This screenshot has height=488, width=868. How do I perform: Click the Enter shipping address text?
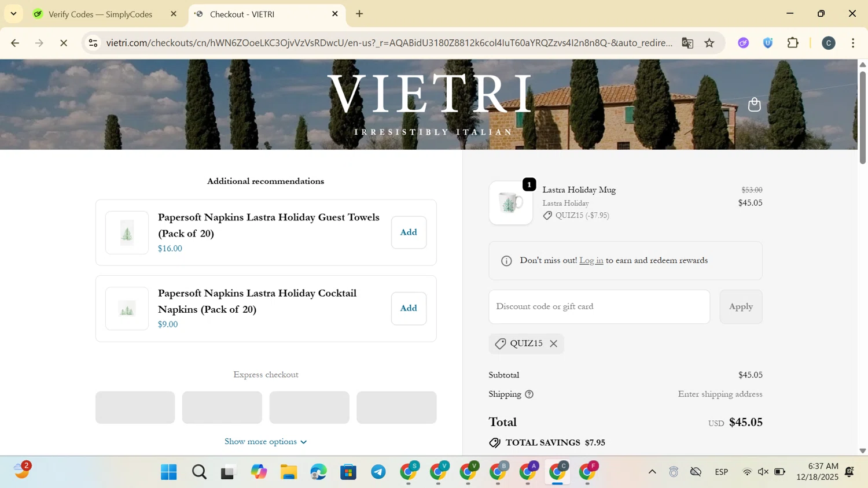point(720,394)
